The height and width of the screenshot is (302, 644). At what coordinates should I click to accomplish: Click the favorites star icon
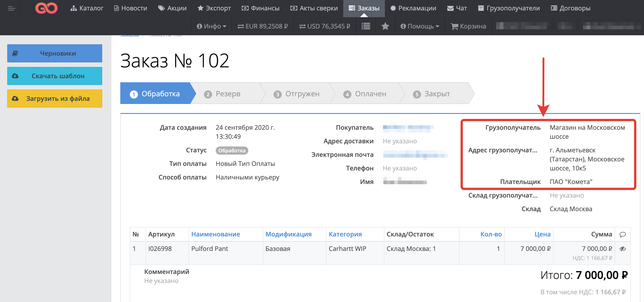[385, 26]
